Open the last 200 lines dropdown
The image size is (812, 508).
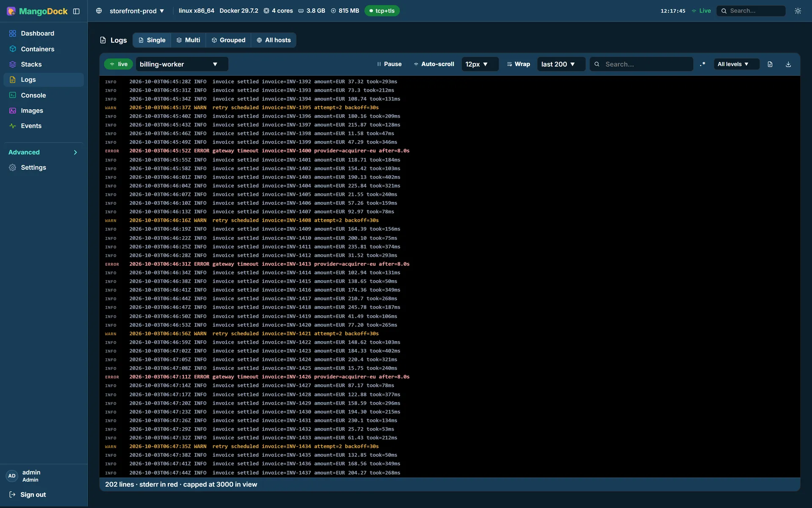pos(561,64)
